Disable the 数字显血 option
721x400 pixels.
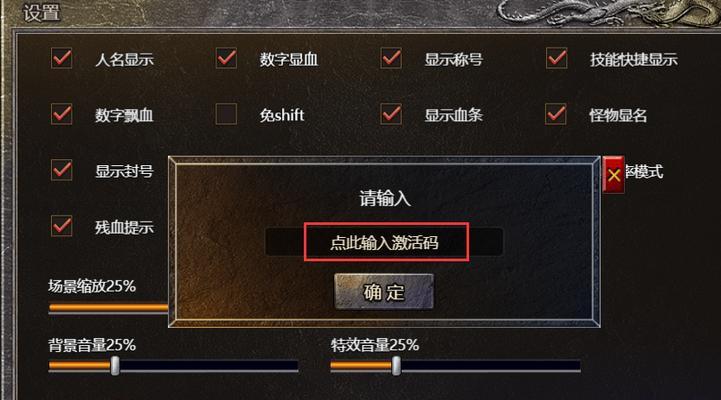226,58
